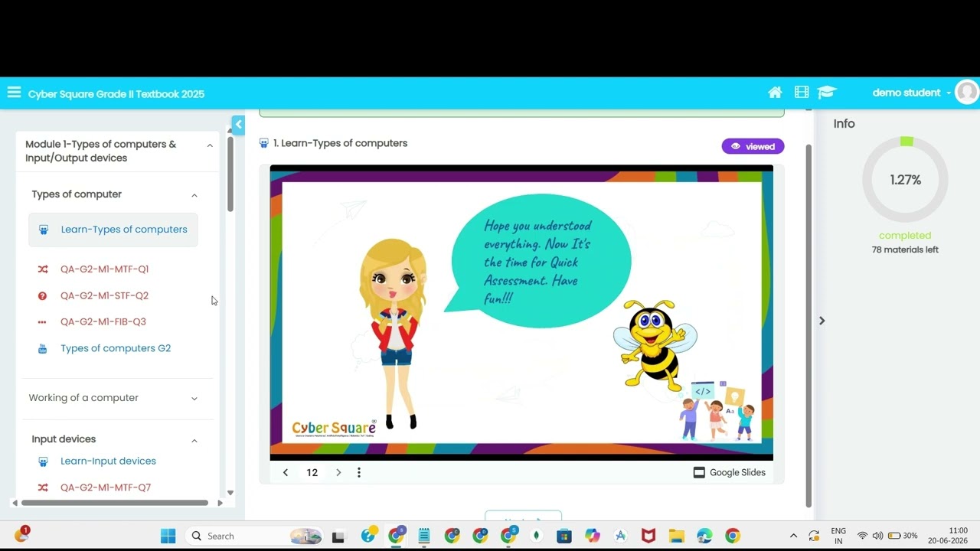
Task: Click 'Cyber Square Grade II Textbook 2025' title
Action: tap(116, 94)
